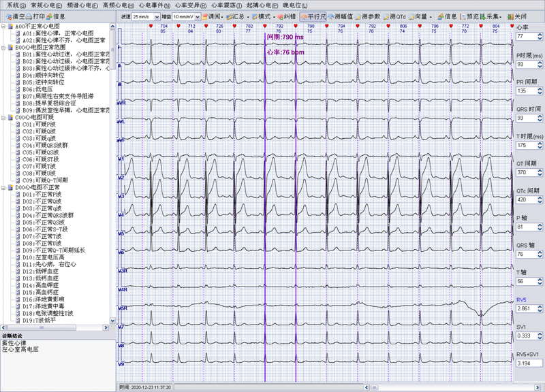Collapse the B00心电图正常范围 tree node
This screenshot has width=545, height=392.
click(3, 47)
